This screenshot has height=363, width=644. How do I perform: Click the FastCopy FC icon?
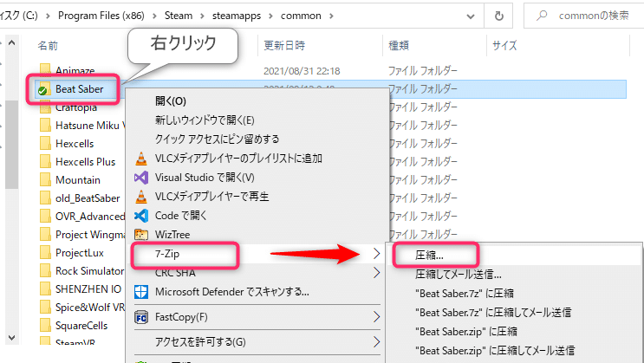point(141,317)
